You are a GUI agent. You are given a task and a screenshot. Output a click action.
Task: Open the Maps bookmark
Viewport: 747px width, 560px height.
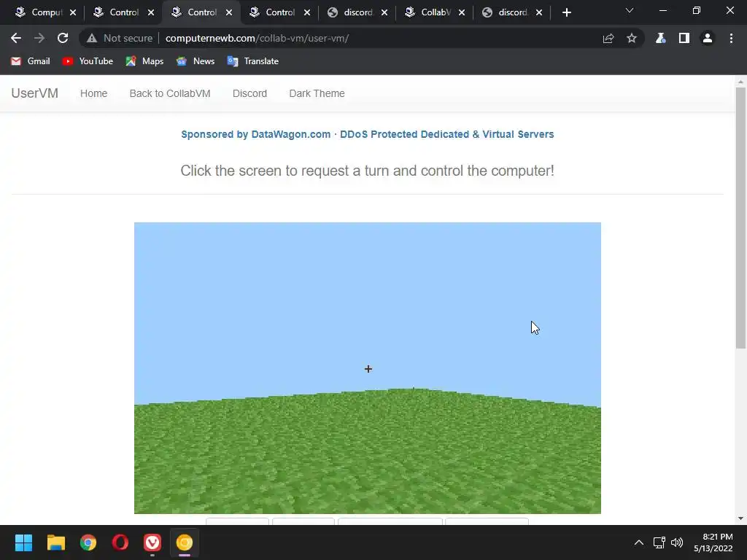[144, 61]
